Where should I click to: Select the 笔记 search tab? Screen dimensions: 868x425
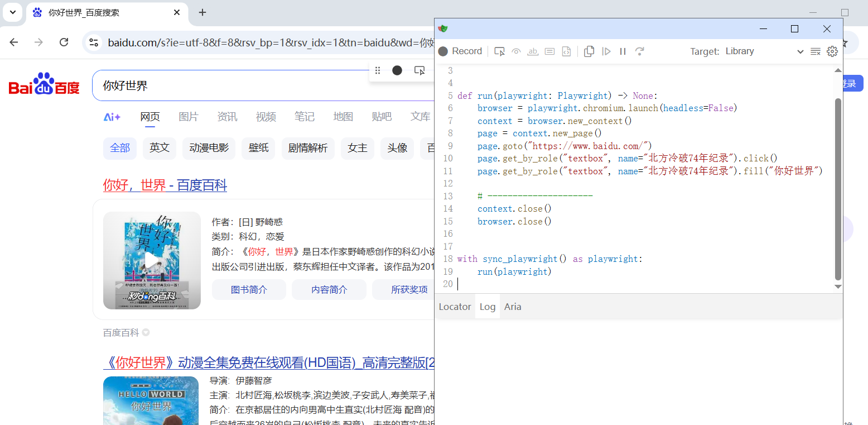(x=305, y=117)
